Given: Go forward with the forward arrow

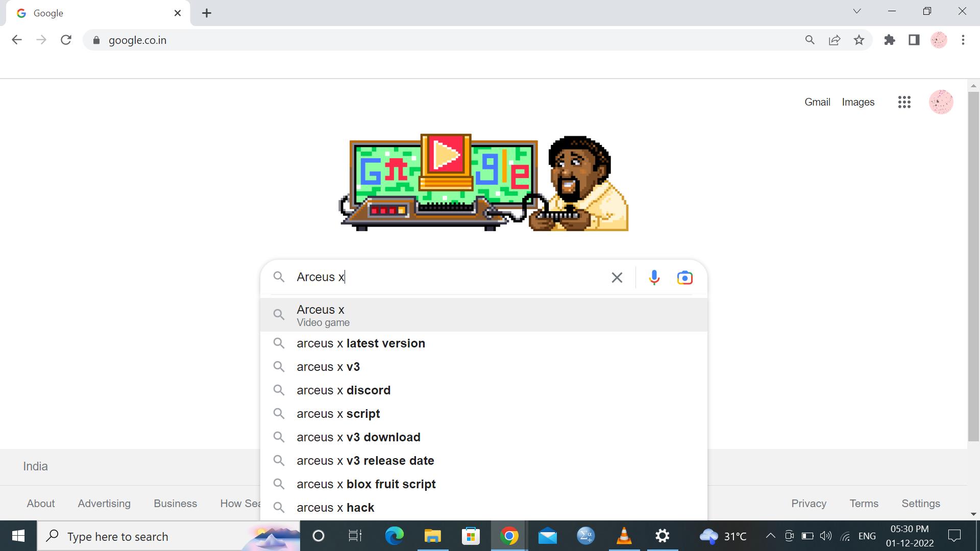Looking at the screenshot, I should tap(41, 40).
